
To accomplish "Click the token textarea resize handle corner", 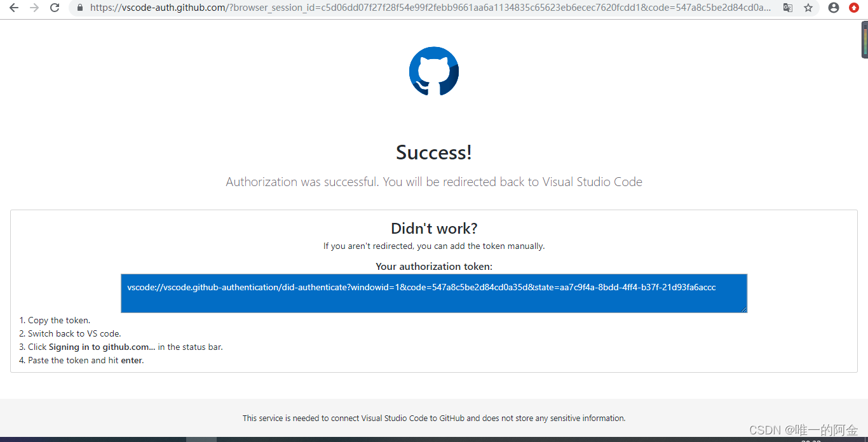I will click(x=743, y=309).
